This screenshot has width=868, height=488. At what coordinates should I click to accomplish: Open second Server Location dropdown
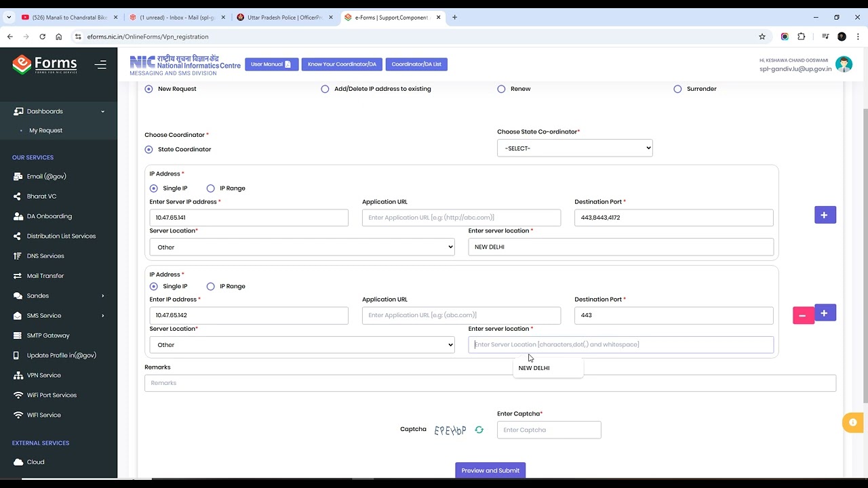coord(302,345)
